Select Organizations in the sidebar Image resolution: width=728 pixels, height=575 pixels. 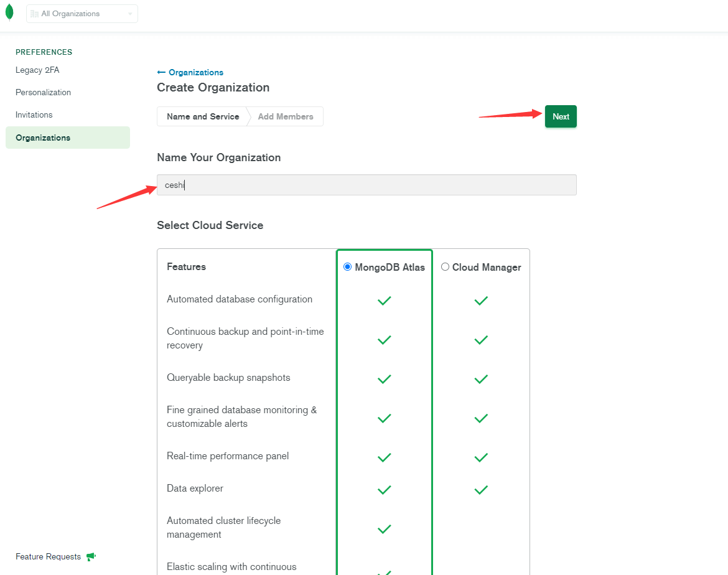[68, 138]
